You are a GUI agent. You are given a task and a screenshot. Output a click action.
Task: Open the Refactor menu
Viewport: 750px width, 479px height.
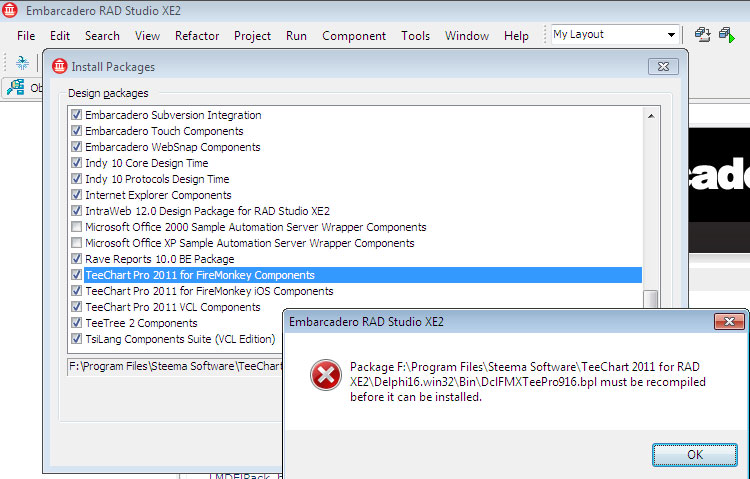[x=197, y=36]
